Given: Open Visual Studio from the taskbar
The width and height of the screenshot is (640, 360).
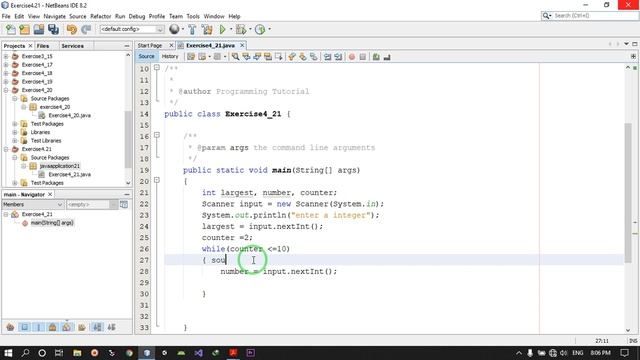Looking at the screenshot, I should point(198,353).
